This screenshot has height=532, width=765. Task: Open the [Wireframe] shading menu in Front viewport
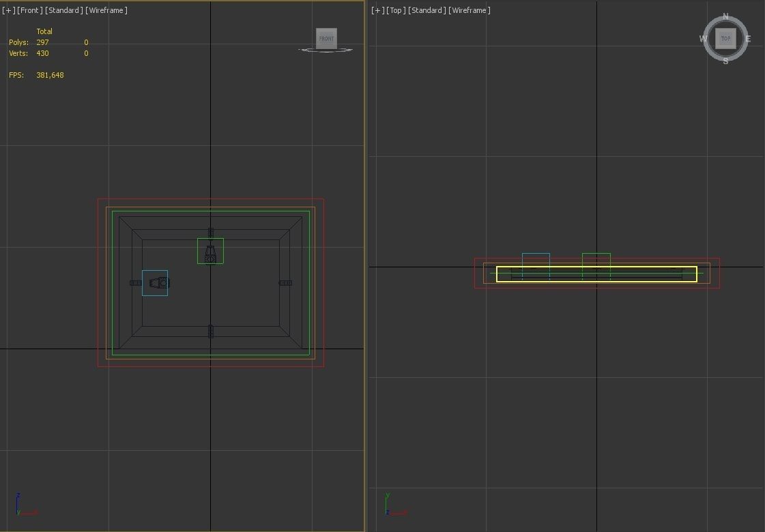click(x=106, y=10)
